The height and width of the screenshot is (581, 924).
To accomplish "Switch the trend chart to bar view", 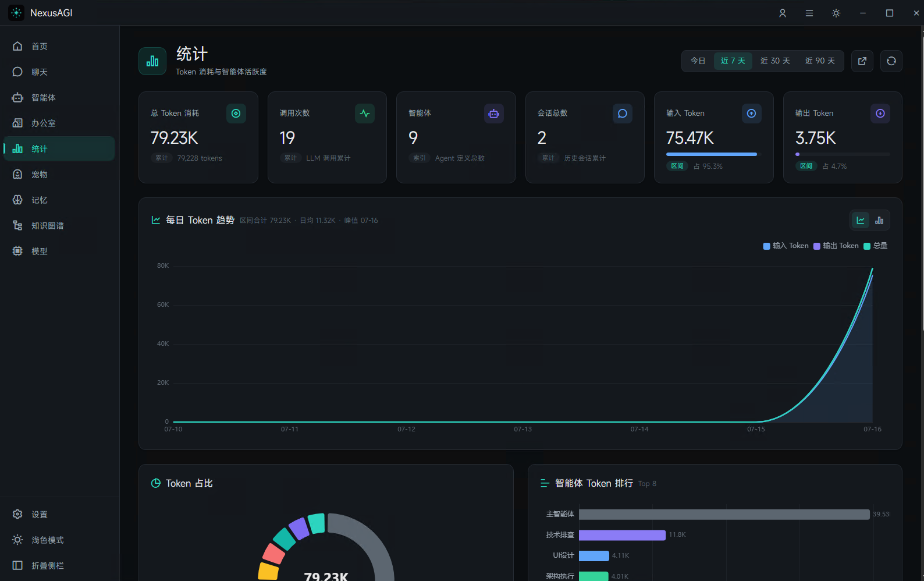I will coord(879,220).
